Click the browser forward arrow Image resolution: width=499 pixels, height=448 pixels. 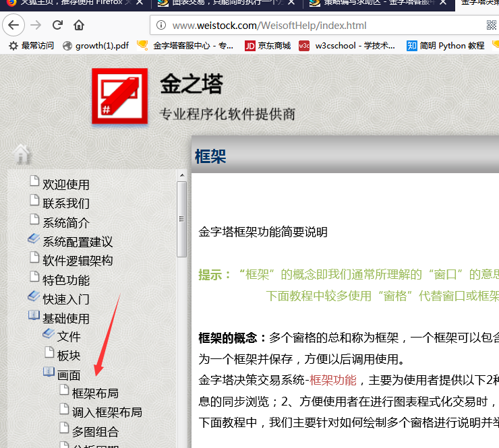tap(36, 25)
